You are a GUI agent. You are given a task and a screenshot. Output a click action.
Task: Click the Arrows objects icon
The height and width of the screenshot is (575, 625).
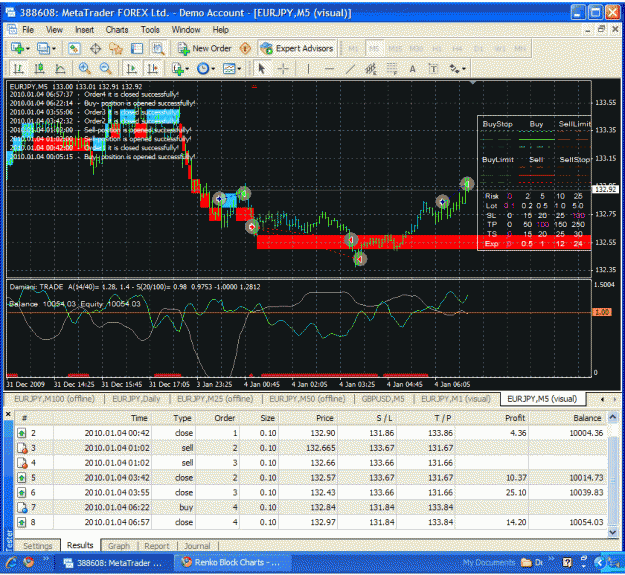click(454, 69)
